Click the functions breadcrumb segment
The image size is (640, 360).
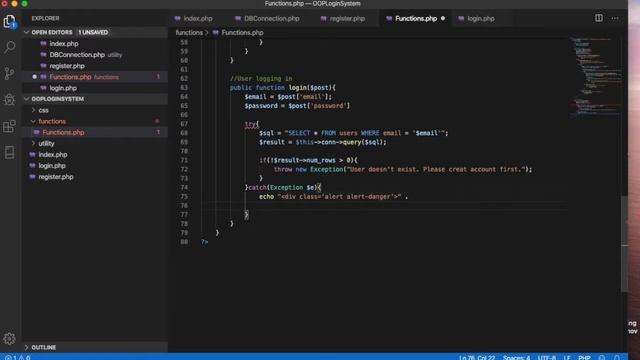pyautogui.click(x=189, y=33)
